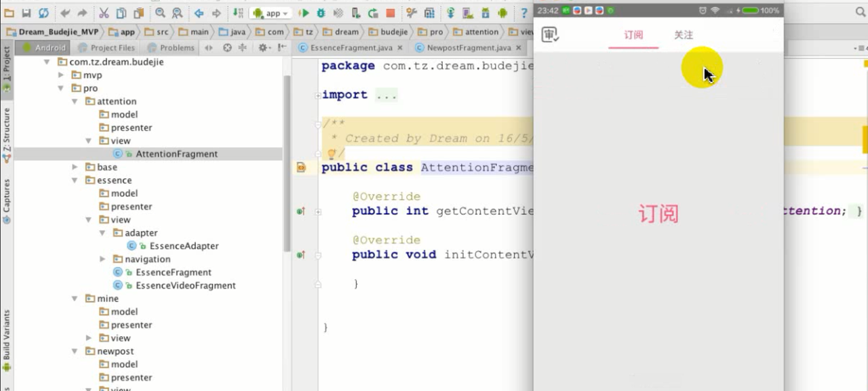Open Android Device Monitor icon
The image size is (868, 391).
502,13
